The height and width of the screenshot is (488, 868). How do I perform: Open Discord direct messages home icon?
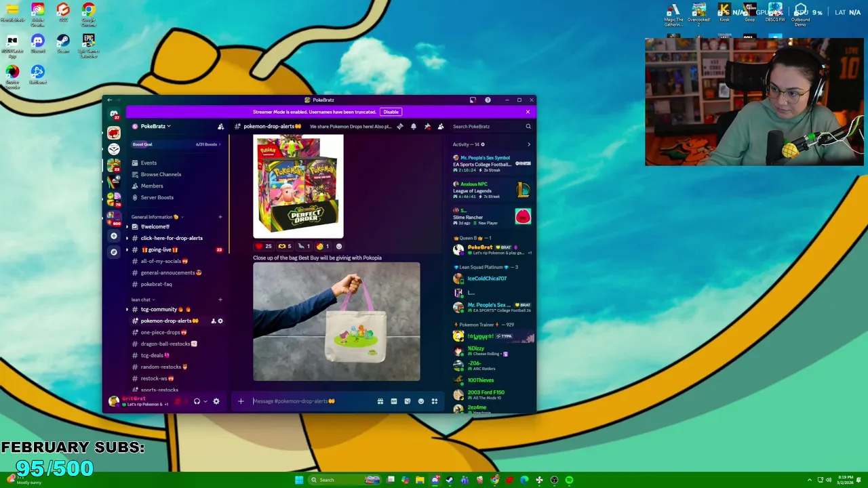pos(114,115)
